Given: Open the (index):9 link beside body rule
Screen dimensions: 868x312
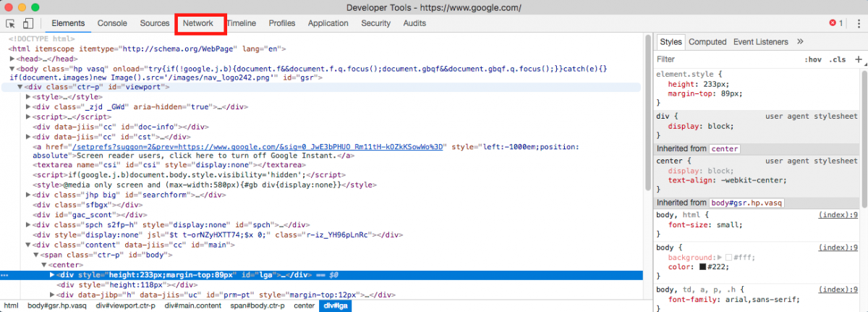Looking at the screenshot, I should (838, 247).
